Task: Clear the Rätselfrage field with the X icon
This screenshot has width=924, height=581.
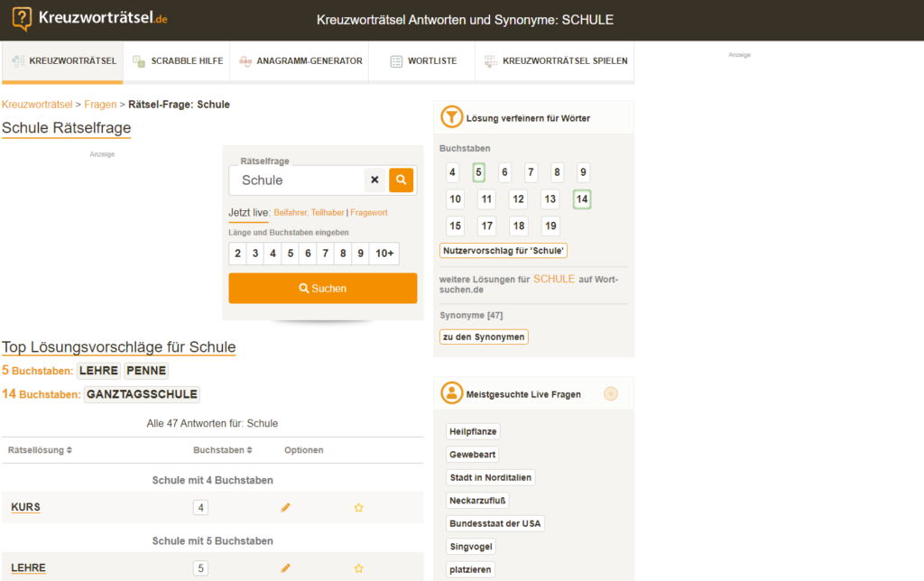Action: click(374, 180)
